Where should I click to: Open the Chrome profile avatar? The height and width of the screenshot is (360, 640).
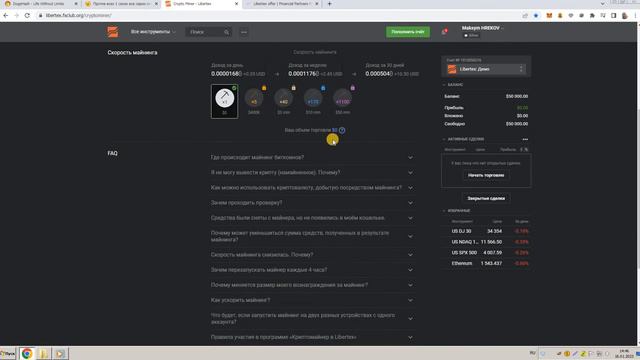(x=624, y=16)
